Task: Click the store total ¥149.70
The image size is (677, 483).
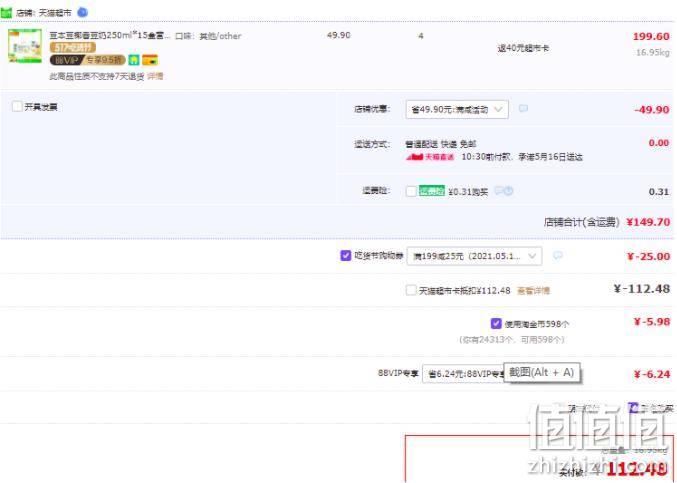Action: coord(648,222)
